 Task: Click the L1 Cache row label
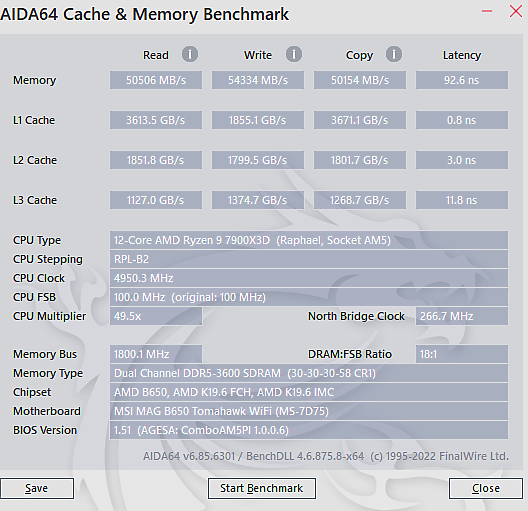click(34, 120)
